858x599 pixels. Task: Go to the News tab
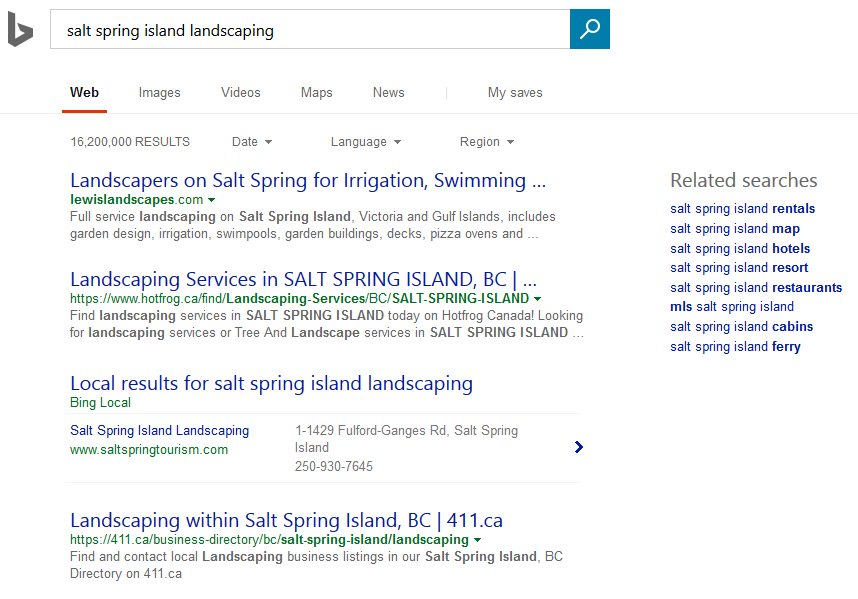pyautogui.click(x=389, y=93)
